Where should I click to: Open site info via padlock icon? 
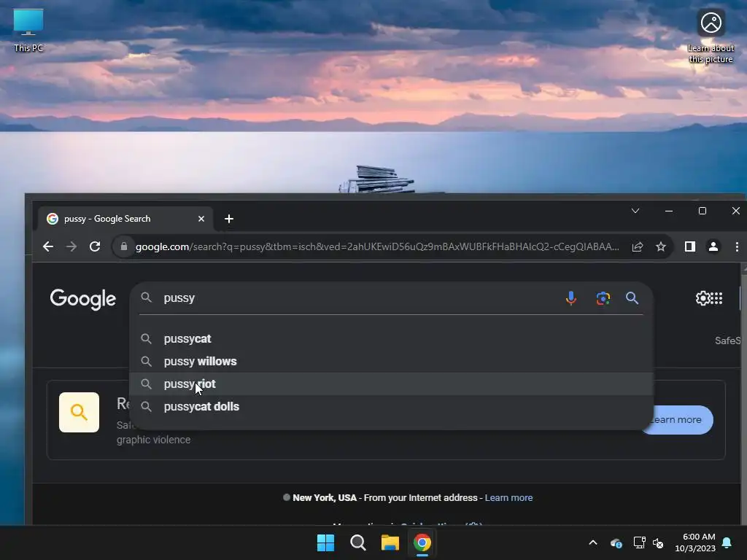tap(124, 246)
